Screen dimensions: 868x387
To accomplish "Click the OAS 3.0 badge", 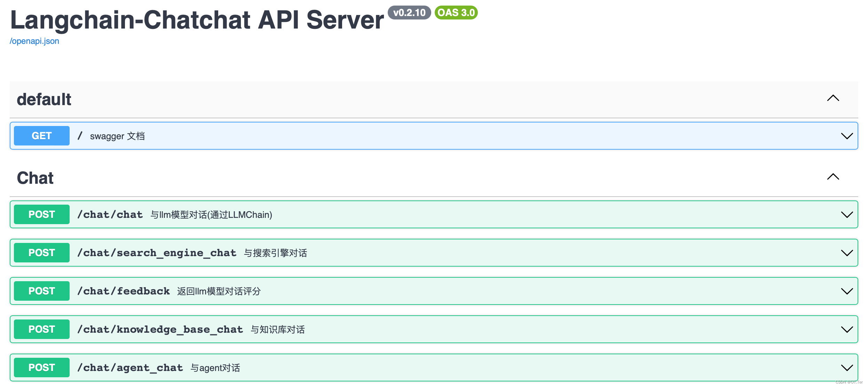I will click(x=456, y=13).
